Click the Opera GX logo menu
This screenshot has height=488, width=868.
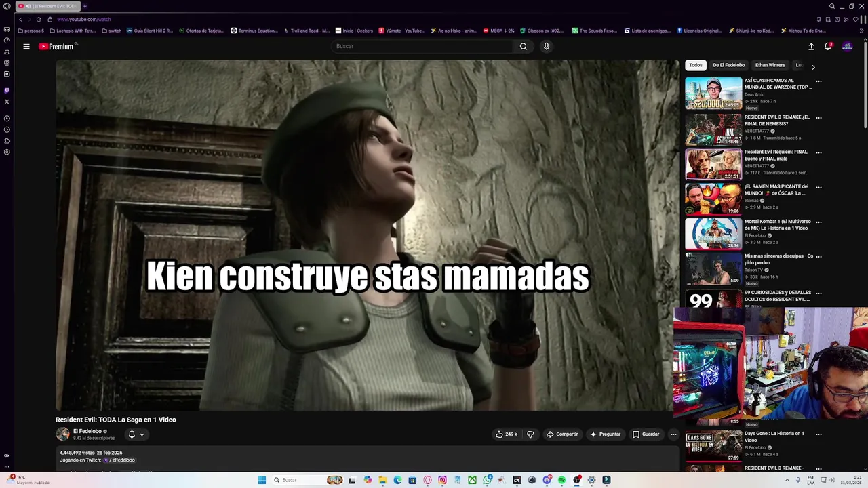click(7, 6)
